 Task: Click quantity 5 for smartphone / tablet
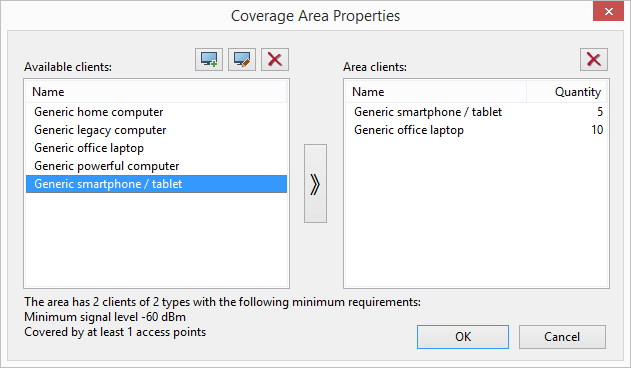[x=600, y=112]
